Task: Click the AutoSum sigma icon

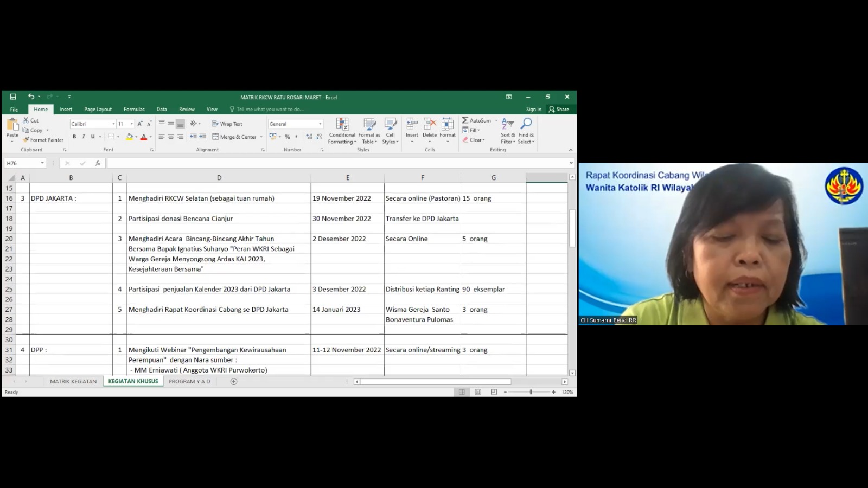Action: 465,120
